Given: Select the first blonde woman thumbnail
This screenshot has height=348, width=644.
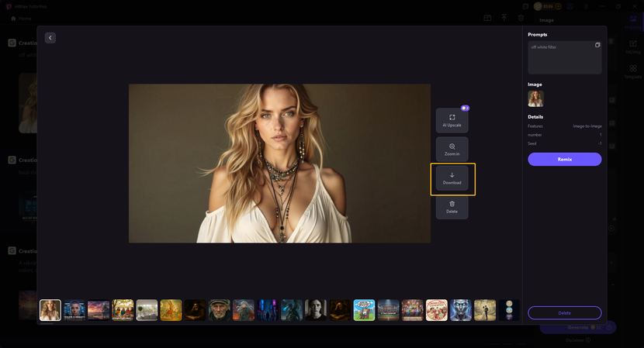Looking at the screenshot, I should (x=50, y=310).
